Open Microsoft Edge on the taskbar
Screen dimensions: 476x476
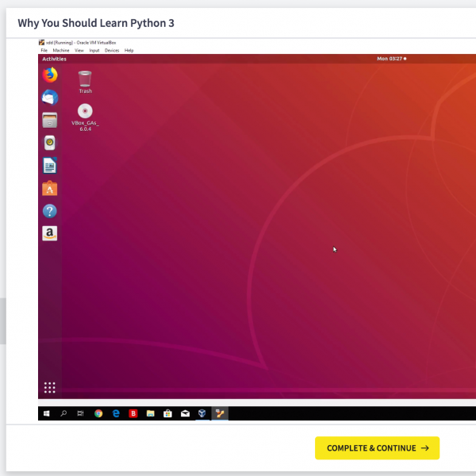[x=116, y=413]
